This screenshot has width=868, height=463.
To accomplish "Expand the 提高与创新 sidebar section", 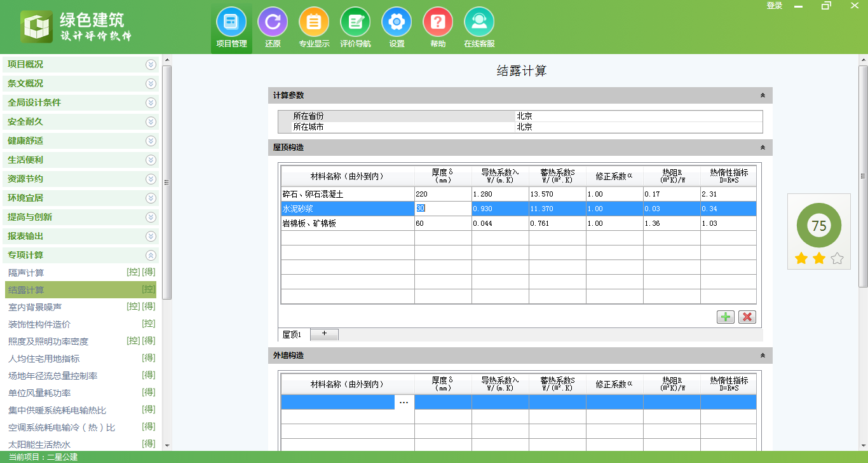I will (81, 217).
